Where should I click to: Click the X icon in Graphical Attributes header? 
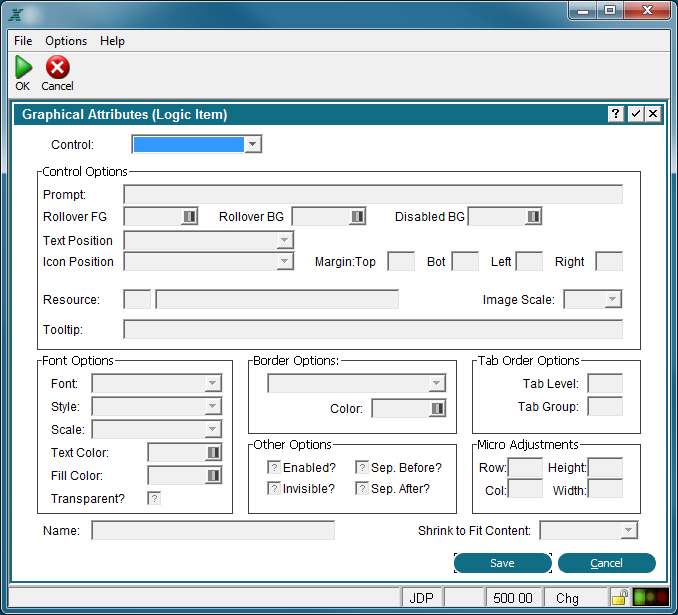[x=653, y=114]
